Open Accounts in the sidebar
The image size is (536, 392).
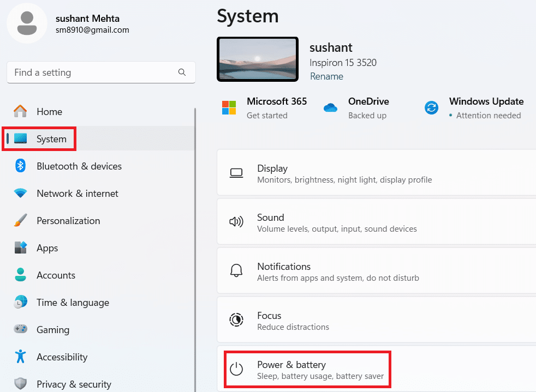56,275
